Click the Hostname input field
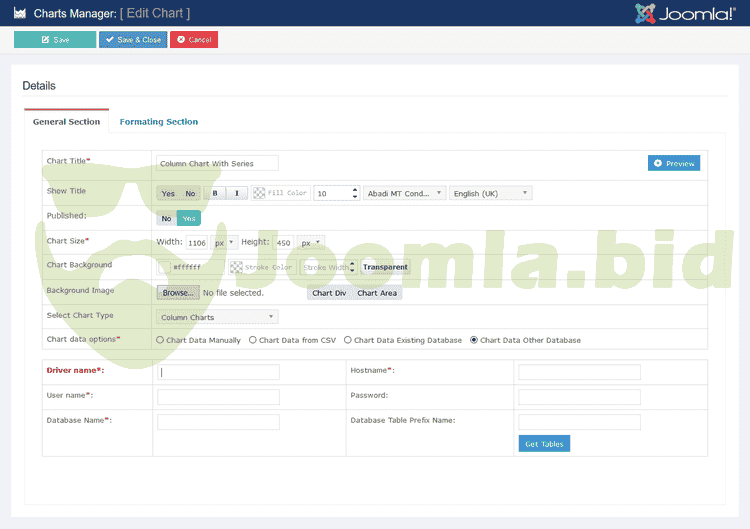The width and height of the screenshot is (750, 529). (579, 372)
